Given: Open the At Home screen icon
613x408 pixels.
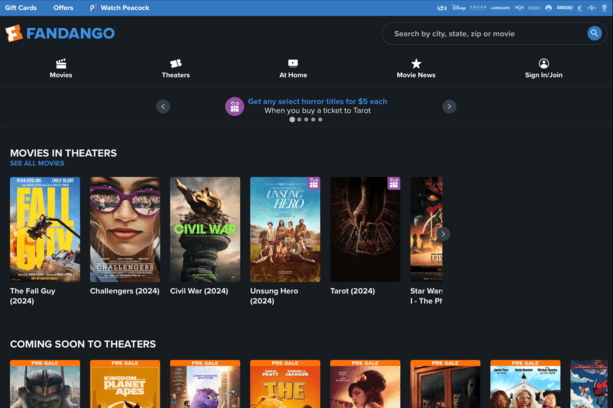Looking at the screenshot, I should (x=293, y=63).
